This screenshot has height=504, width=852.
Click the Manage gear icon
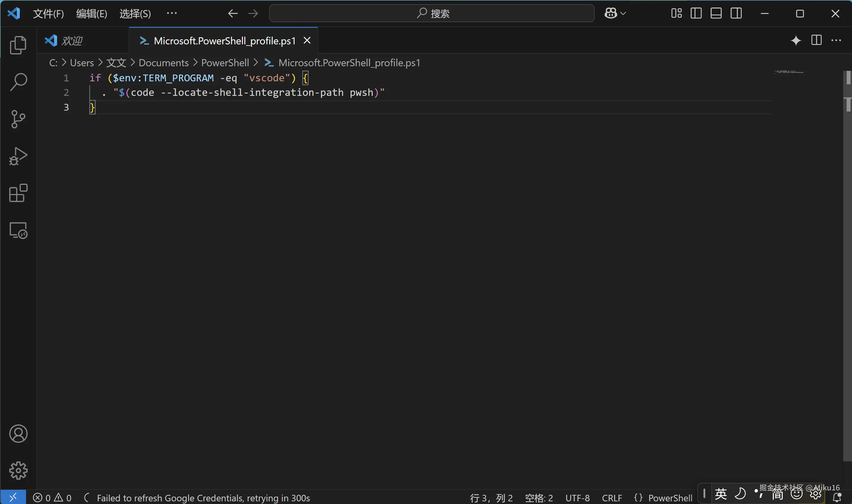click(18, 470)
